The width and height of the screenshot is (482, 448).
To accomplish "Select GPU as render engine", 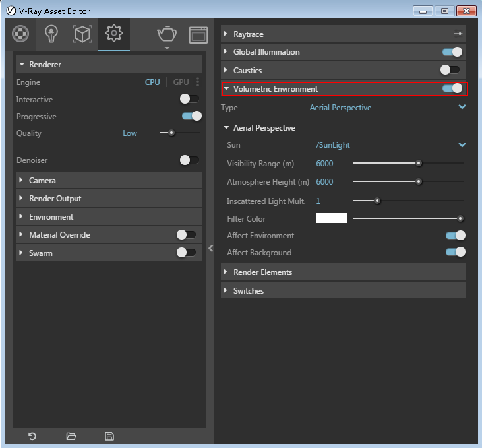I will pos(181,82).
